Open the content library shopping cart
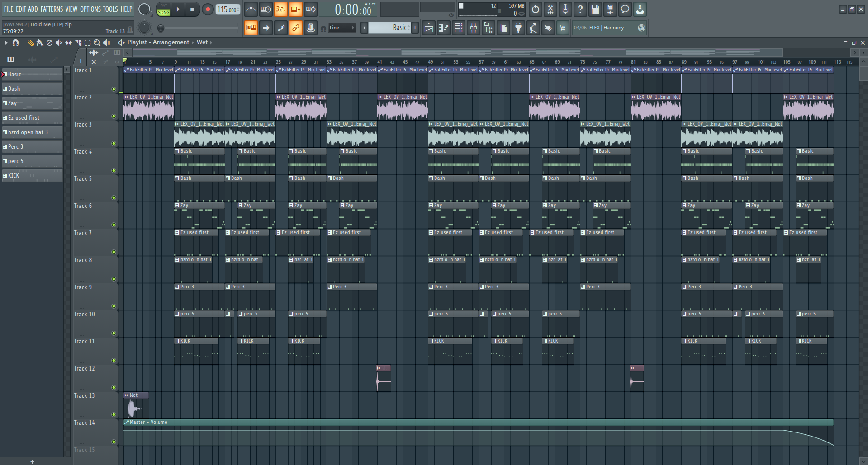This screenshot has width=868, height=465. pos(563,28)
